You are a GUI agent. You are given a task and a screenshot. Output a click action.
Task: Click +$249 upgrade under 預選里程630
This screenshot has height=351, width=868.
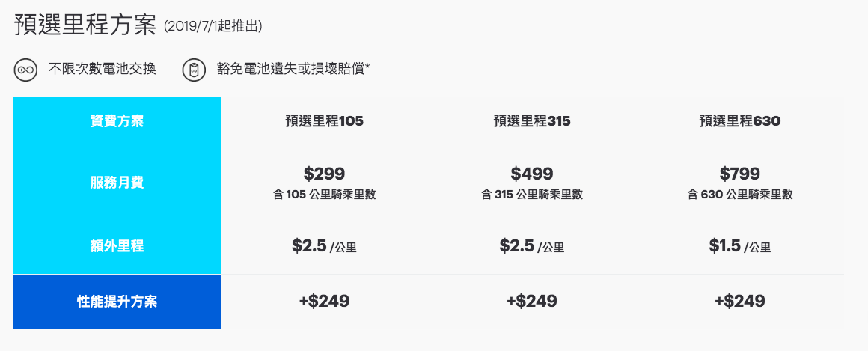tap(740, 301)
